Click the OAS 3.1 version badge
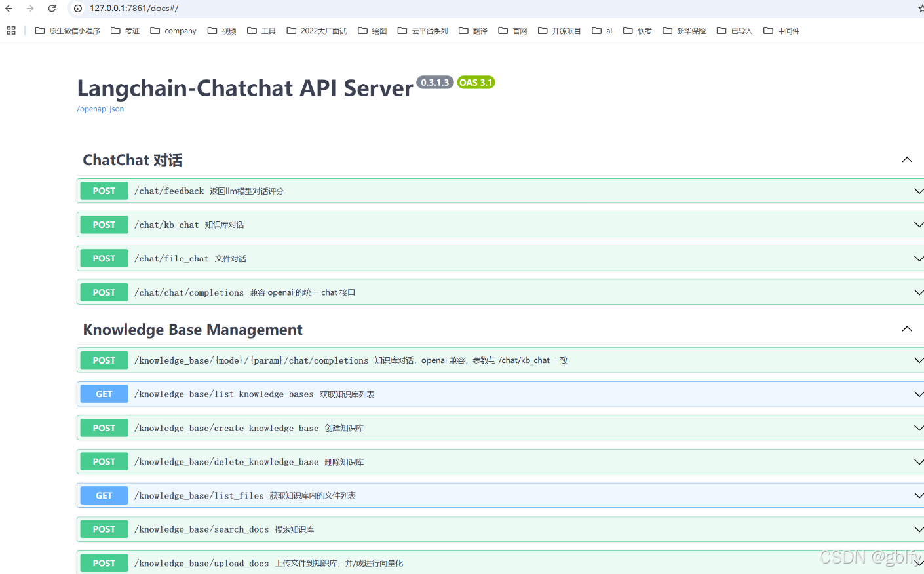This screenshot has height=574, width=924. click(475, 82)
